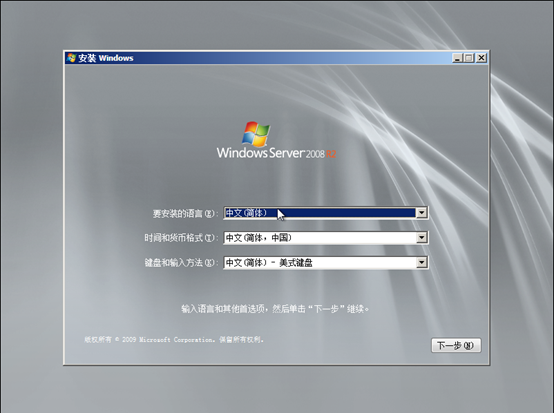Click the 时间和货币格式(T) label
This screenshot has width=554, height=413.
click(x=181, y=238)
